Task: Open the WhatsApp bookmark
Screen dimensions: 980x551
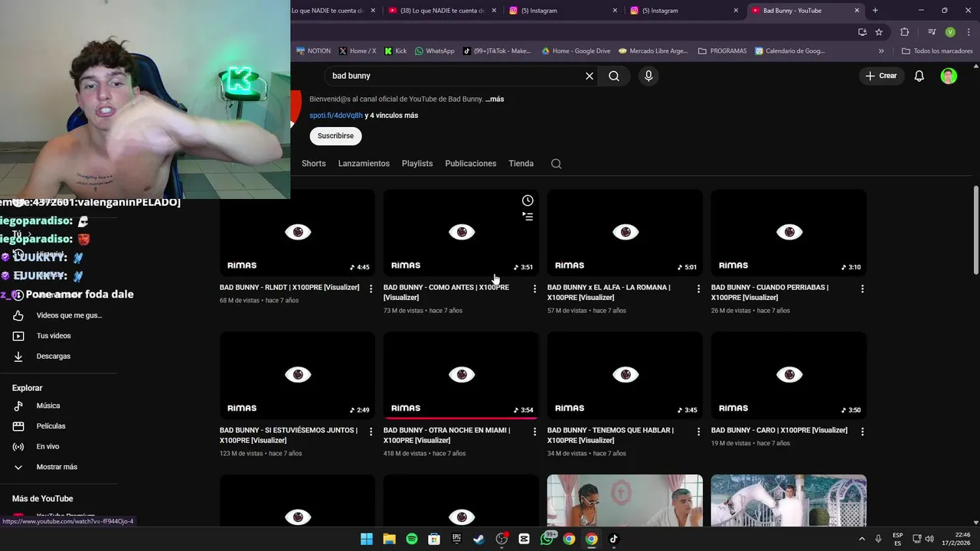Action: 434,51
